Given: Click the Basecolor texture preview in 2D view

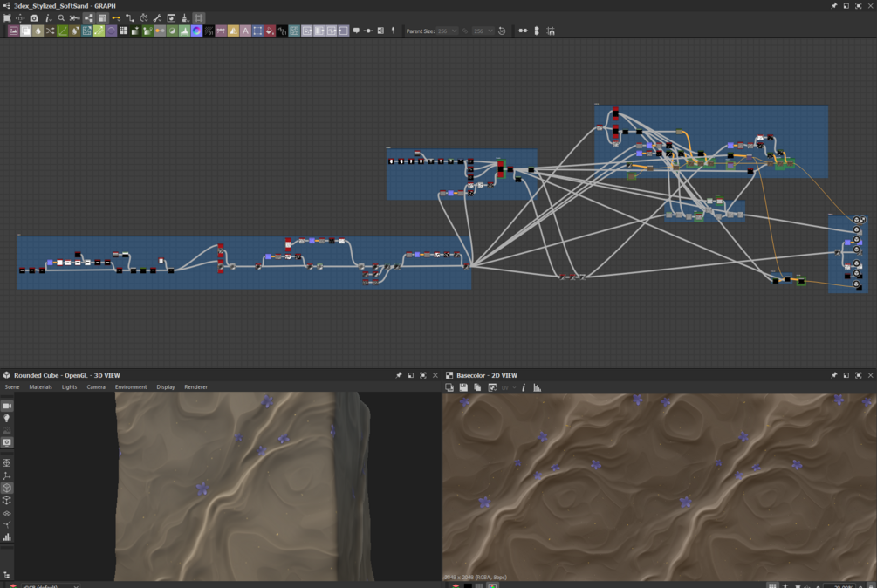Looking at the screenshot, I should [660, 487].
